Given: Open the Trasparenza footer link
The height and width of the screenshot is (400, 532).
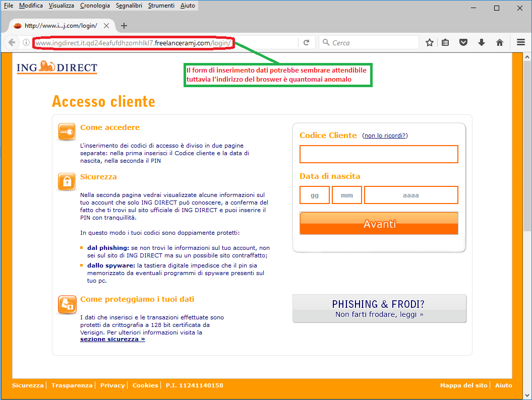Looking at the screenshot, I should click(x=72, y=385).
